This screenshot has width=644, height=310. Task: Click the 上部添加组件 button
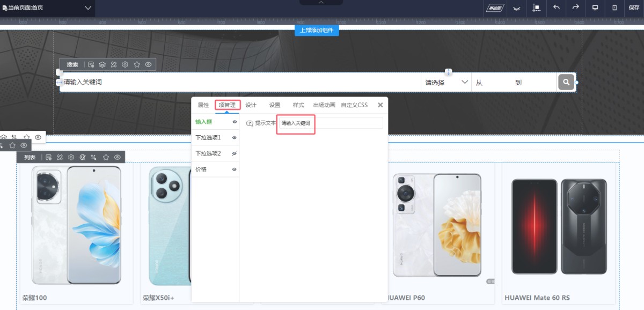click(317, 31)
